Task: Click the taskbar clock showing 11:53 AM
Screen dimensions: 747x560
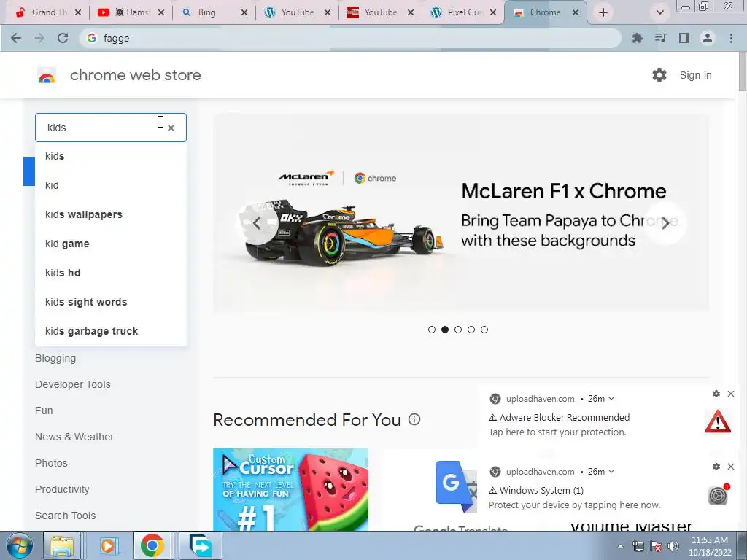Action: (709, 546)
